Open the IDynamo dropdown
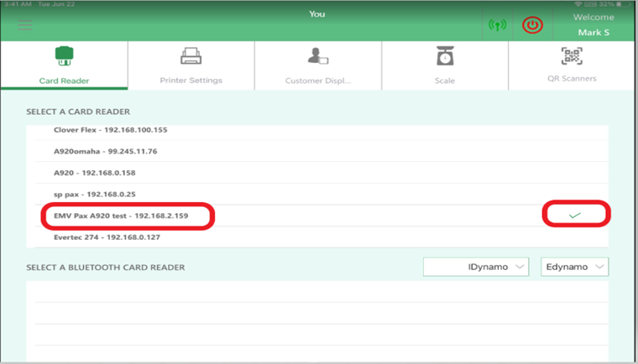 pyautogui.click(x=476, y=267)
